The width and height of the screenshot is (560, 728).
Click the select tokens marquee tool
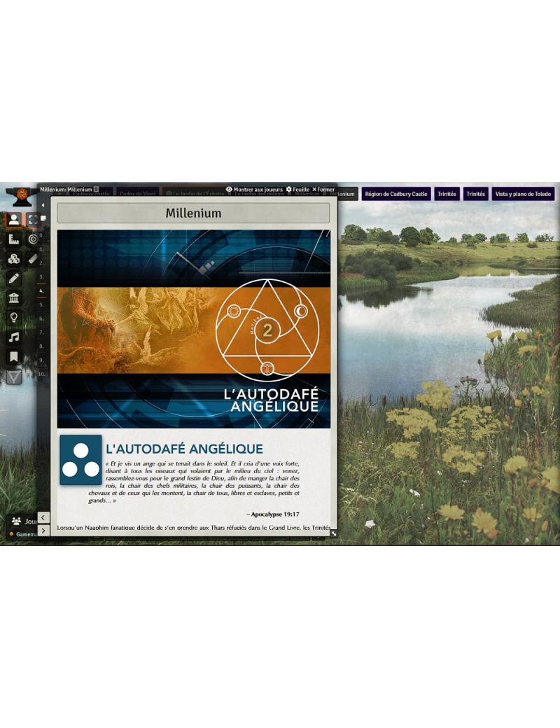tap(32, 219)
